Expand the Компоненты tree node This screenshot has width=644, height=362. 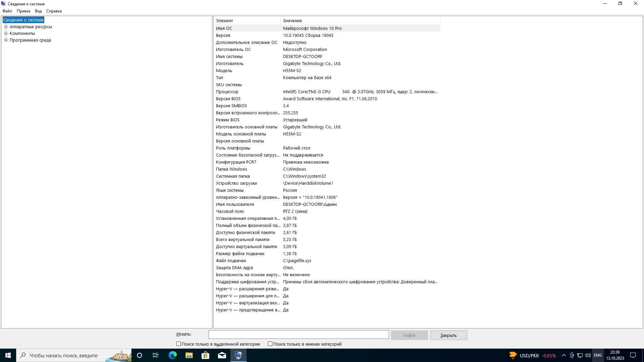pyautogui.click(x=6, y=34)
